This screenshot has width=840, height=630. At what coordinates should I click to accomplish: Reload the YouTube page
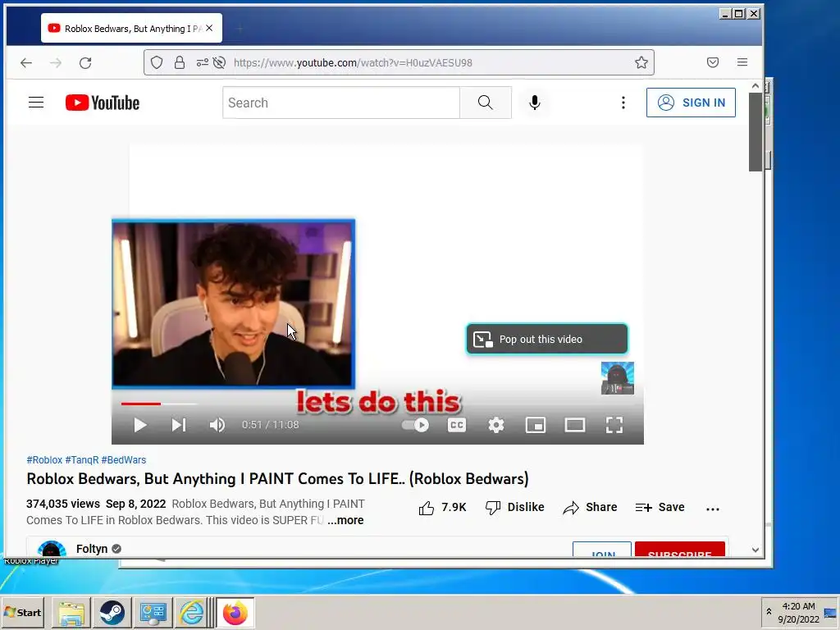pyautogui.click(x=85, y=62)
